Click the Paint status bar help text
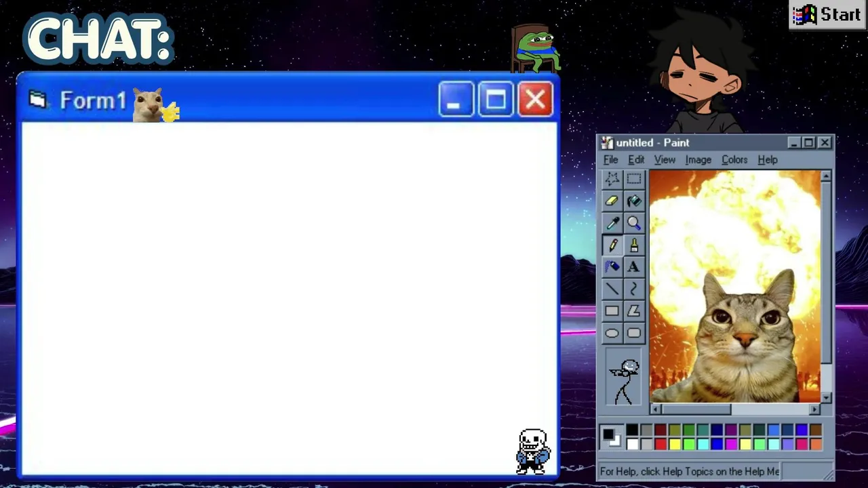The width and height of the screenshot is (868, 488). (x=690, y=471)
